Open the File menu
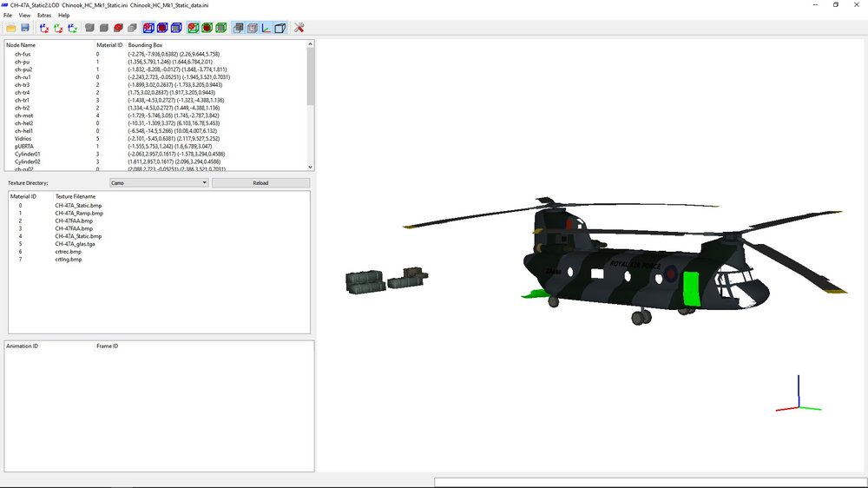Screen dimensions: 868x488 click(8, 16)
